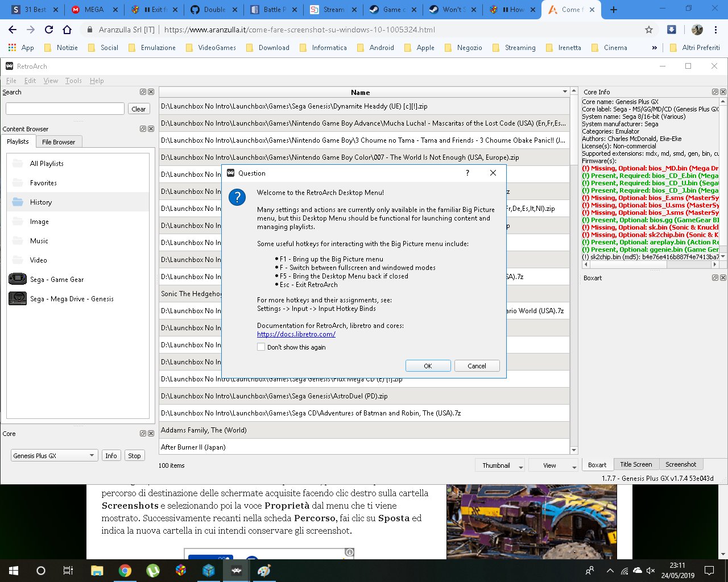
Task: Select AstroDuel (PD).zip entry
Action: click(x=364, y=396)
